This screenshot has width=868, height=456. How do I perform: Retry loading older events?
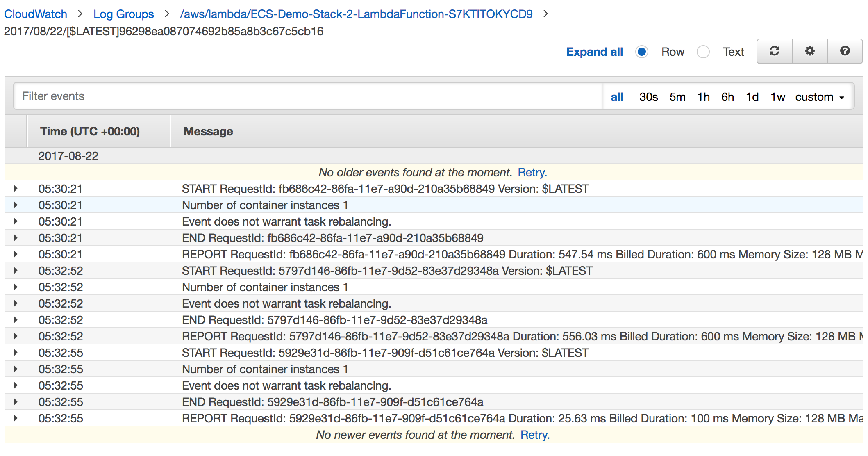coord(532,172)
